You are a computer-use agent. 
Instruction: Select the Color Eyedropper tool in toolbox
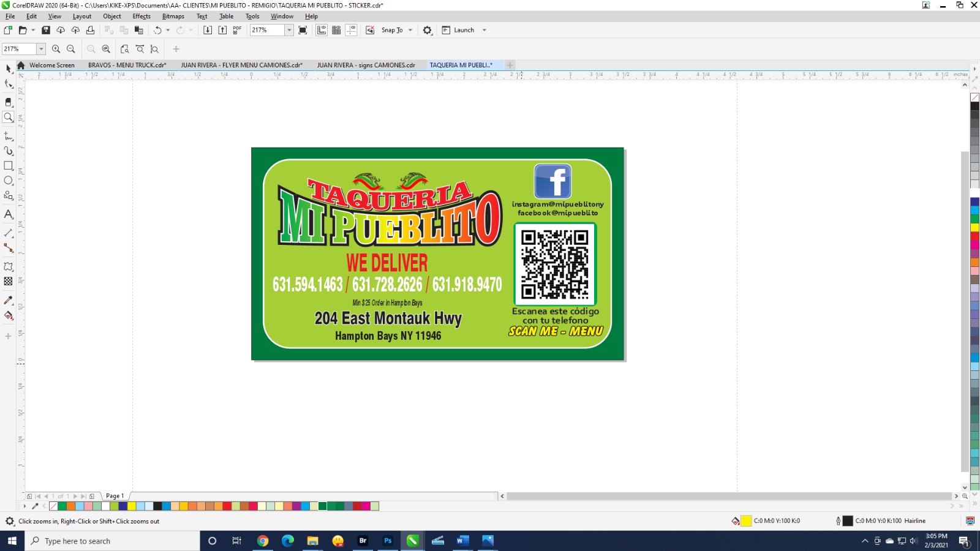coord(8,300)
